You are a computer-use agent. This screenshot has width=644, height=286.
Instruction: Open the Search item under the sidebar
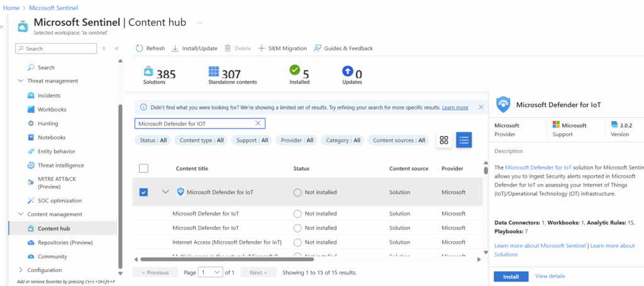[46, 67]
